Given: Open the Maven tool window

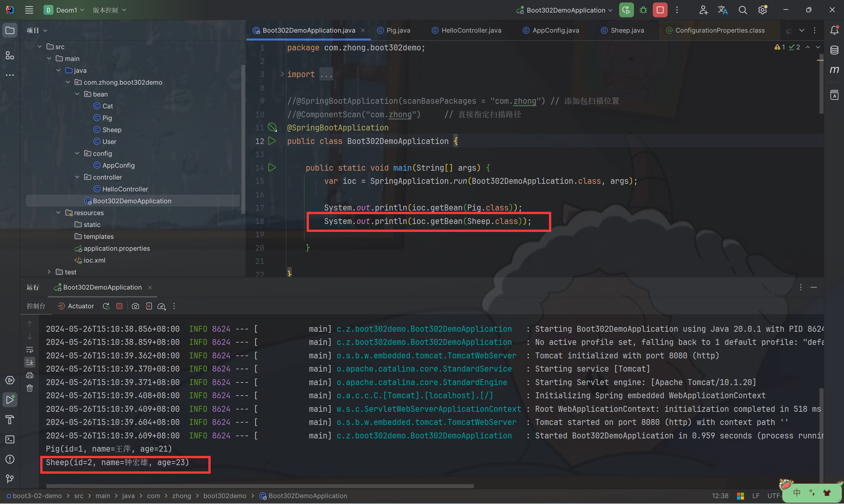Looking at the screenshot, I should [x=834, y=70].
